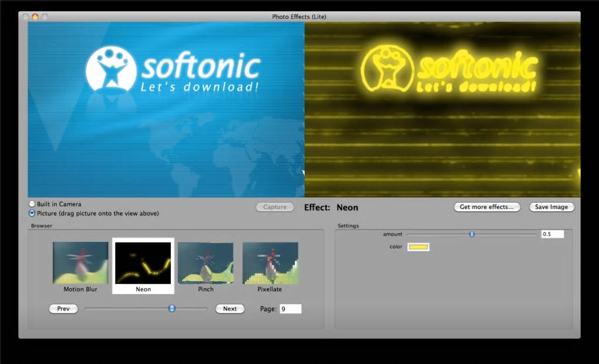Click the amount slider handle
Image resolution: width=599 pixels, height=364 pixels.
472,234
